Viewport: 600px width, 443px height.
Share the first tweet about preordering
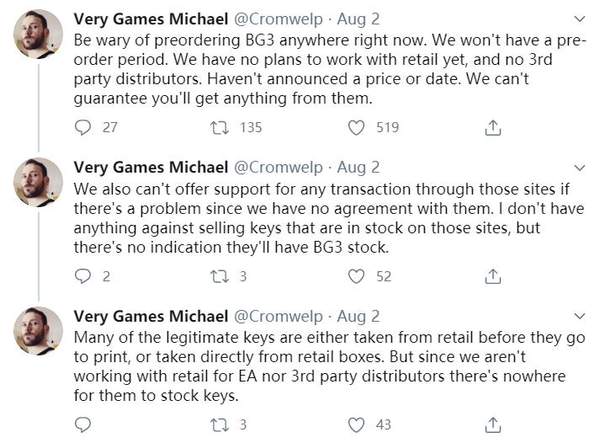tap(492, 127)
